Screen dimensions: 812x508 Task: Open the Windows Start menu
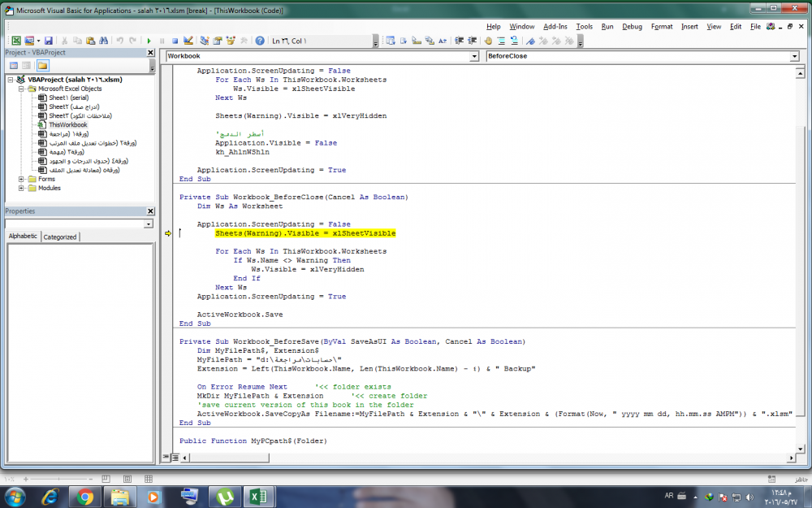(x=15, y=497)
